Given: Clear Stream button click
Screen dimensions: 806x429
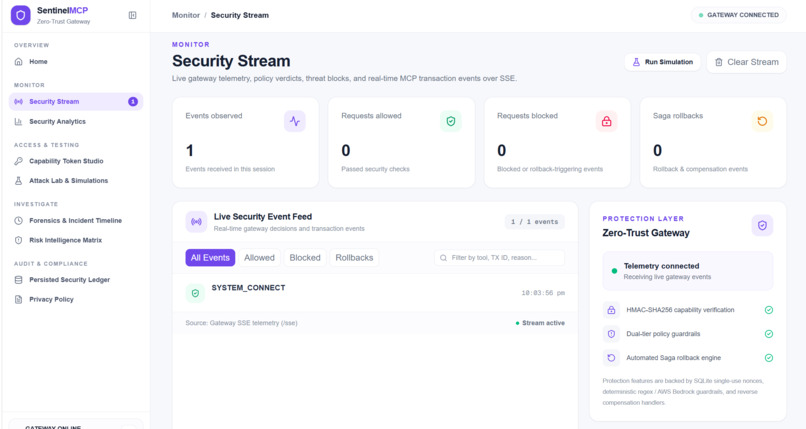Looking at the screenshot, I should pos(746,62).
